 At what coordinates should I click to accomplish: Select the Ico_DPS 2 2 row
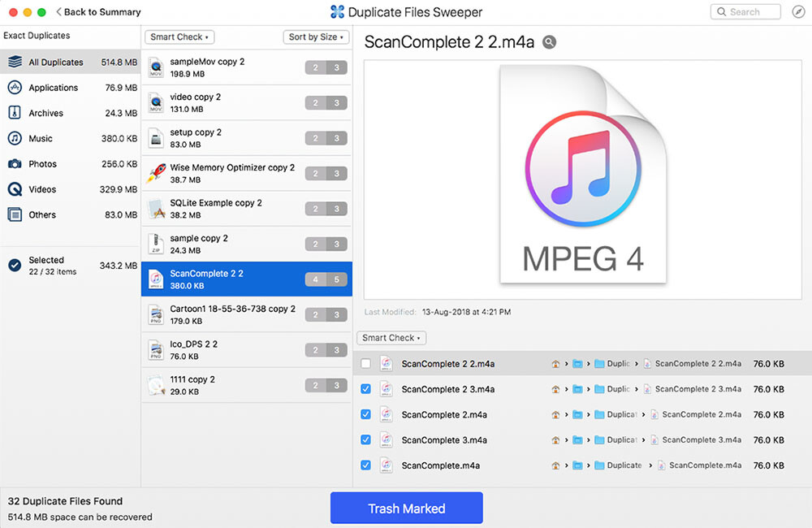point(247,350)
